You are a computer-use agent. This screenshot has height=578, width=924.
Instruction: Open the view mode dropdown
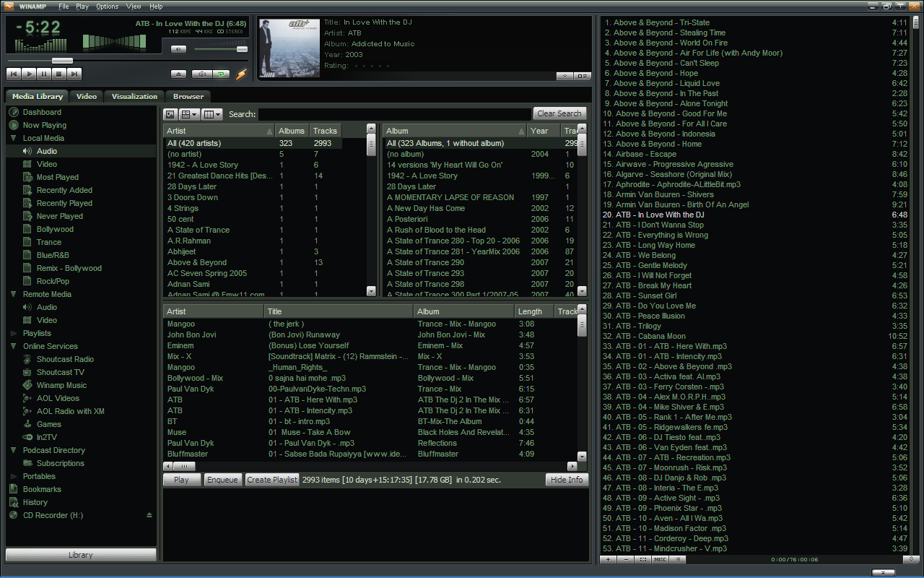click(189, 114)
